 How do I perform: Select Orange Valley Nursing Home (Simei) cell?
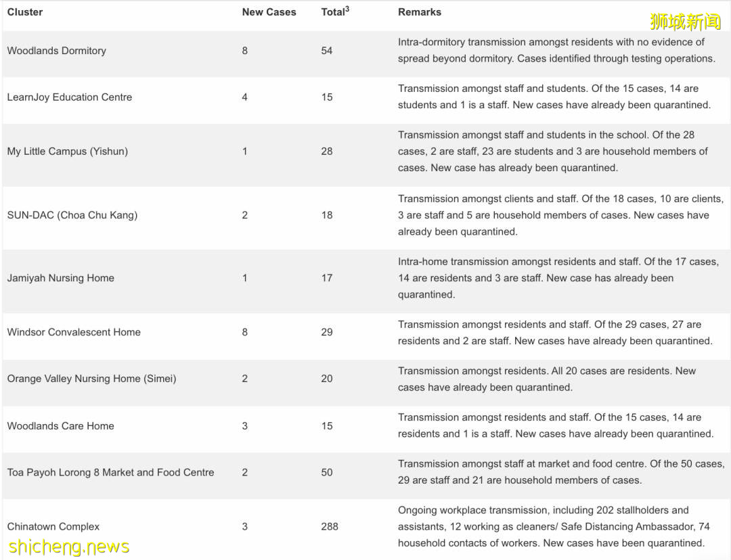[x=91, y=379]
